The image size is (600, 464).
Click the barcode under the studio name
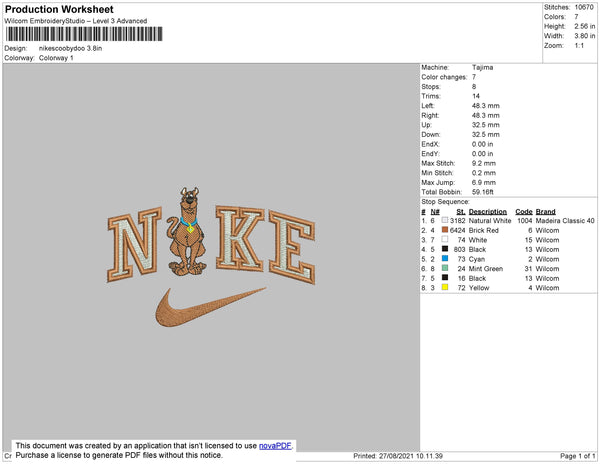(84, 34)
